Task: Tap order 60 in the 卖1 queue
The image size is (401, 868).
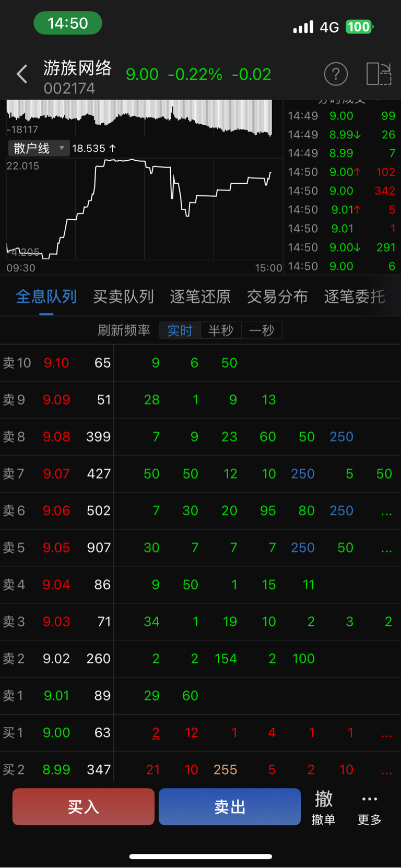Action: pos(190,696)
